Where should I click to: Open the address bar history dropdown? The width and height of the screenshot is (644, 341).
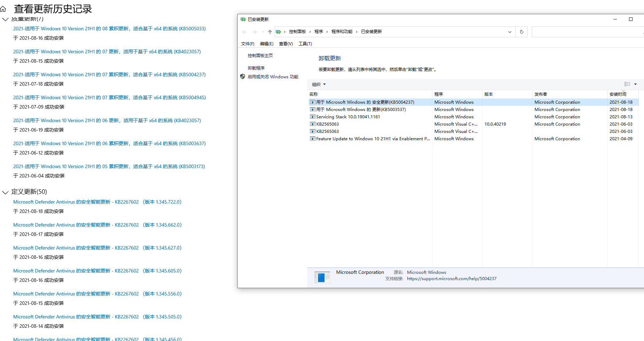(x=510, y=32)
